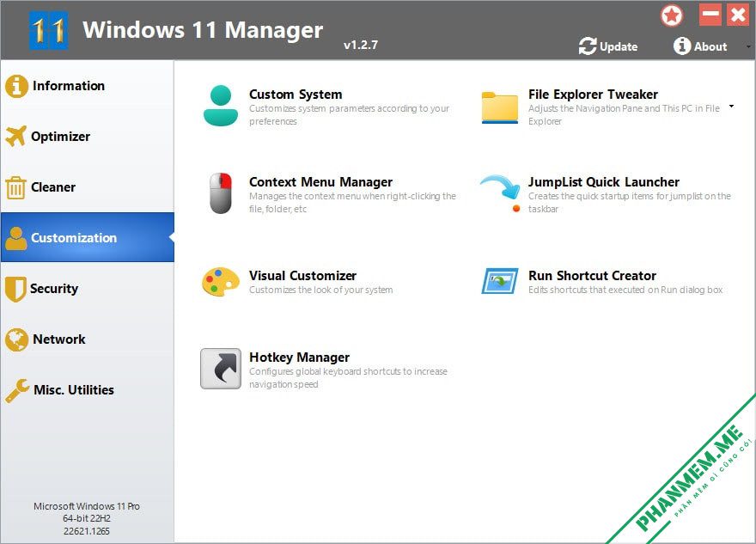Go to the Security section
Image resolution: width=756 pixels, height=544 pixels.
pos(88,289)
